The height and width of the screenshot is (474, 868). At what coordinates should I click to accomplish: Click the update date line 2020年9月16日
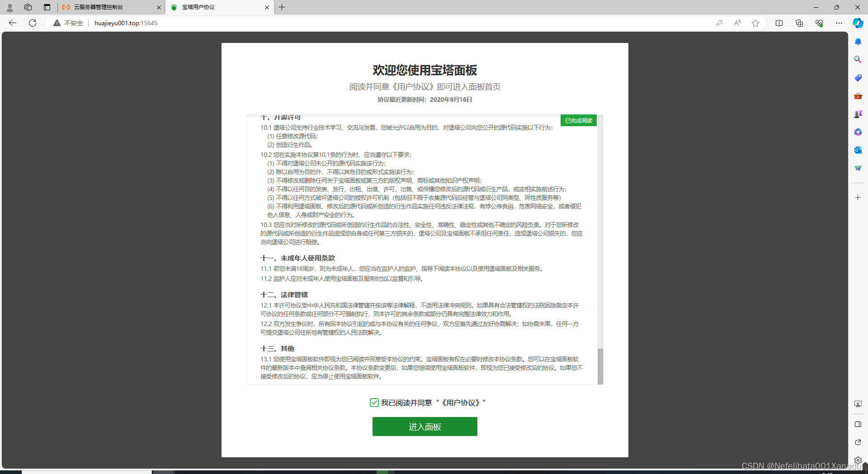point(425,100)
